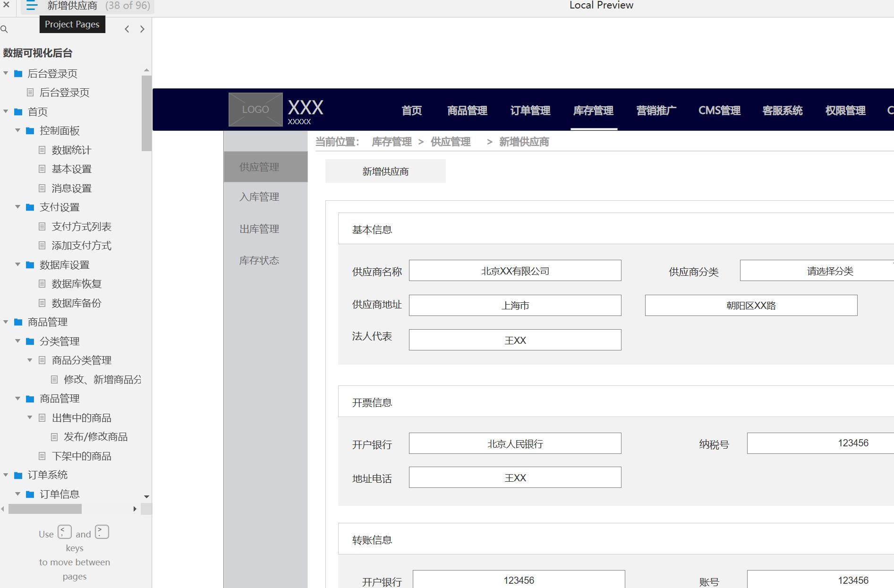
Task: Click the 支付设置 folder icon
Action: coord(30,207)
